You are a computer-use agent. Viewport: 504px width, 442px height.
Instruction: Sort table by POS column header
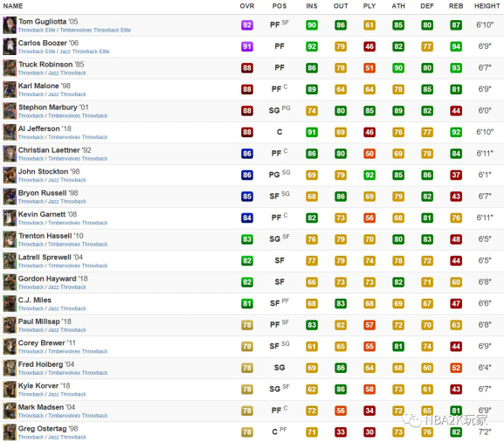pos(280,6)
